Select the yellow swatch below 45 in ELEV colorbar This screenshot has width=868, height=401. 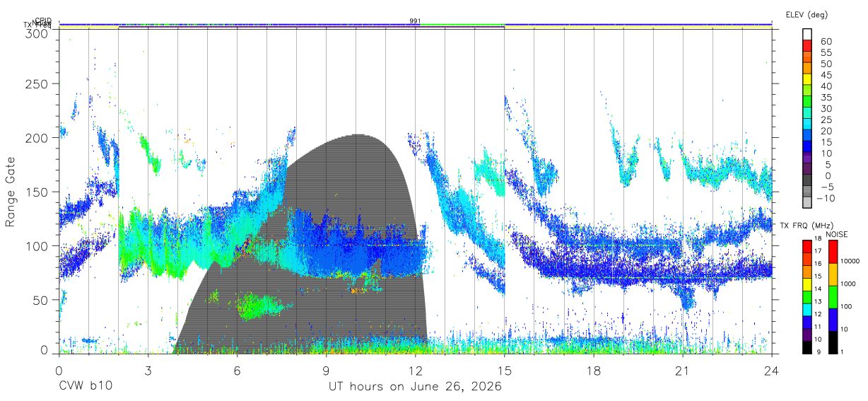pyautogui.click(x=807, y=80)
